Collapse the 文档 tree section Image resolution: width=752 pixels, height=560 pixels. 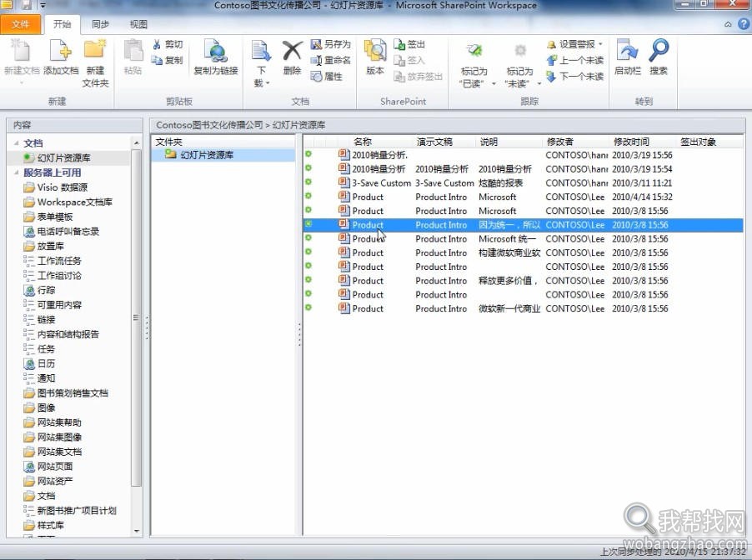click(x=17, y=142)
